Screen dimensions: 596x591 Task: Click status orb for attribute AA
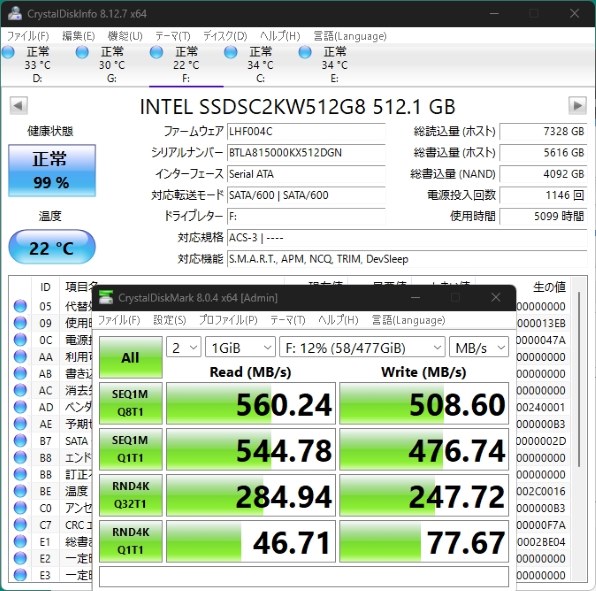pyautogui.click(x=20, y=357)
